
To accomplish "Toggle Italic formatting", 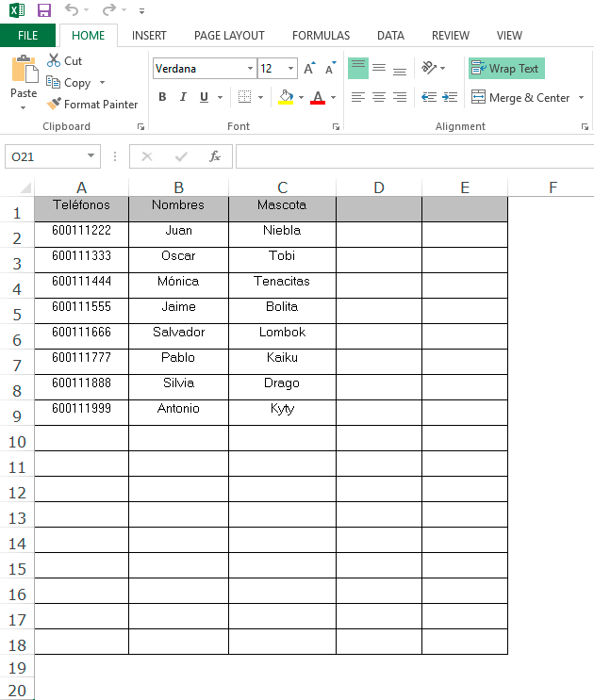I will [x=181, y=97].
